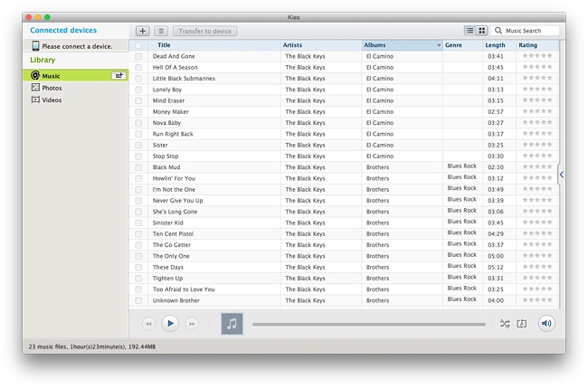Click the Transfer to device button
Image resolution: width=588 pixels, height=389 pixels.
[204, 31]
